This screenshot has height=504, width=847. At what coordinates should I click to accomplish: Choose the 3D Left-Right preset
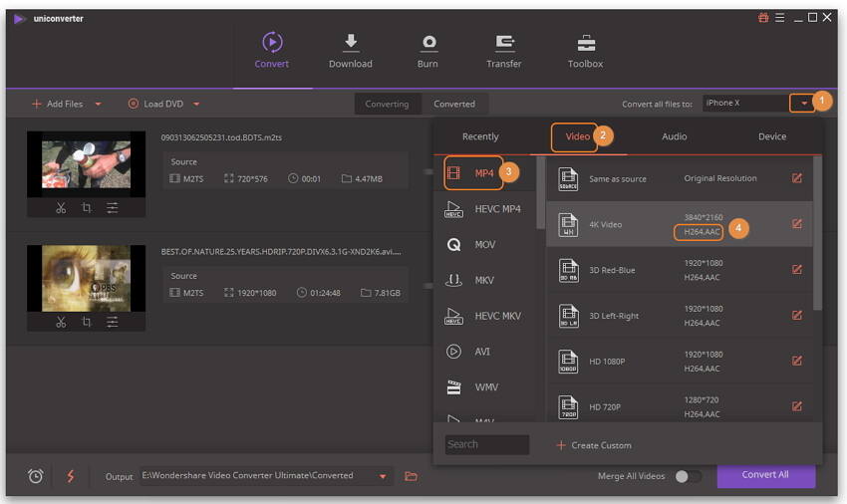[x=680, y=316]
